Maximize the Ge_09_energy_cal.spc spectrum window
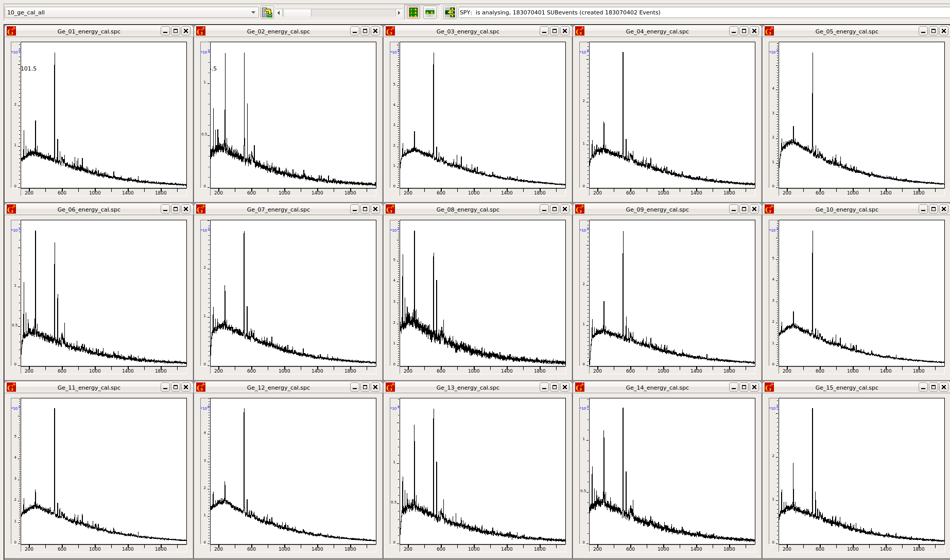 point(744,209)
